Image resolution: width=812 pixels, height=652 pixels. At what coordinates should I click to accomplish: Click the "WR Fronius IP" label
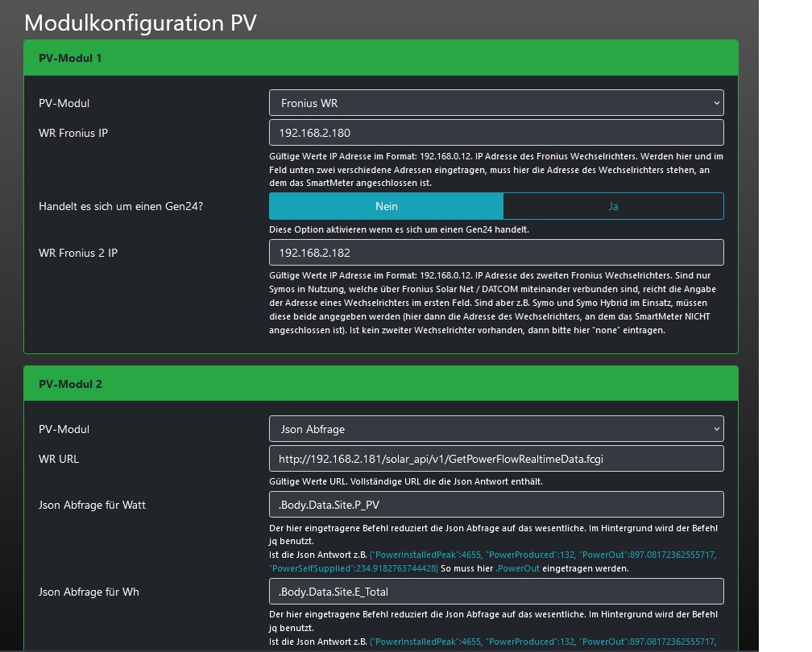click(73, 133)
